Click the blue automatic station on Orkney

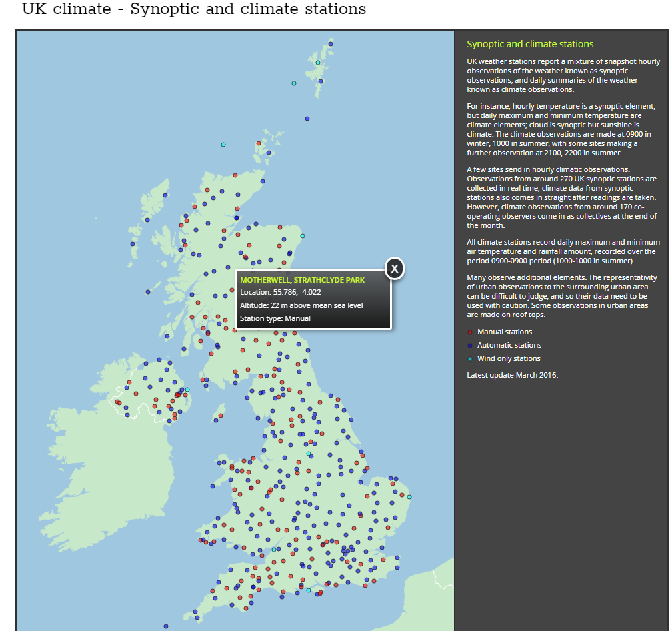pos(269,153)
